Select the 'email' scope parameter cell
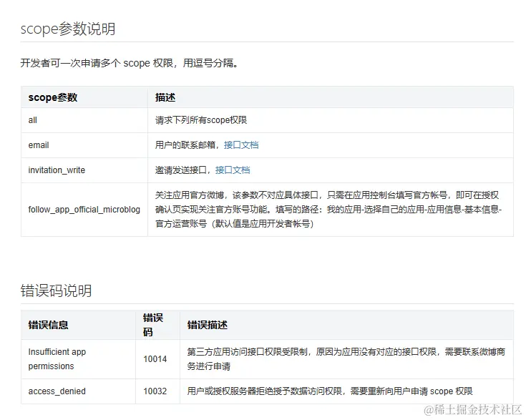Image resolution: width=526 pixels, height=420 pixels. pyautogui.click(x=84, y=145)
